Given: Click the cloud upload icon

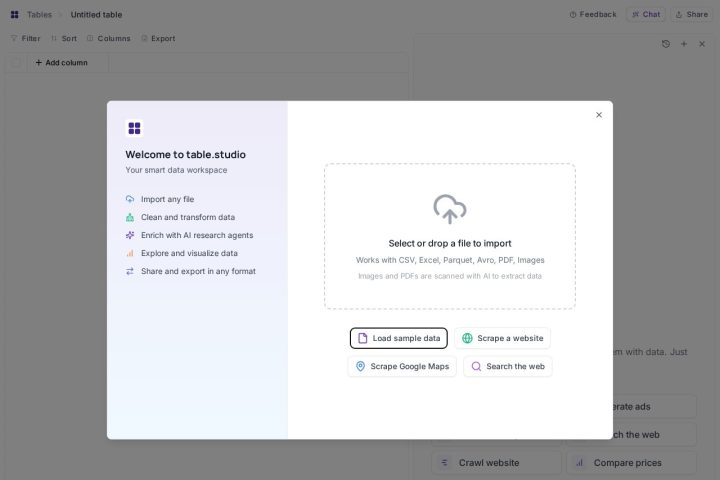Looking at the screenshot, I should (450, 209).
